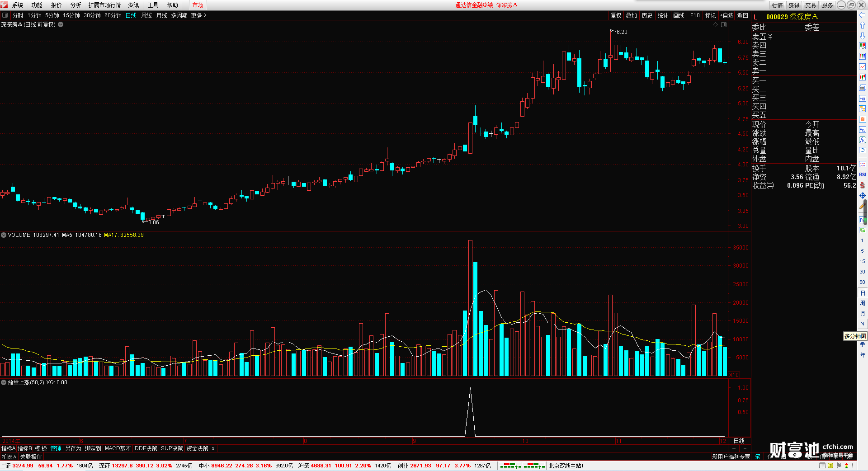The width and height of the screenshot is (868, 471).
Task: Click the yellow round icon in status bar
Action: click(x=830, y=466)
